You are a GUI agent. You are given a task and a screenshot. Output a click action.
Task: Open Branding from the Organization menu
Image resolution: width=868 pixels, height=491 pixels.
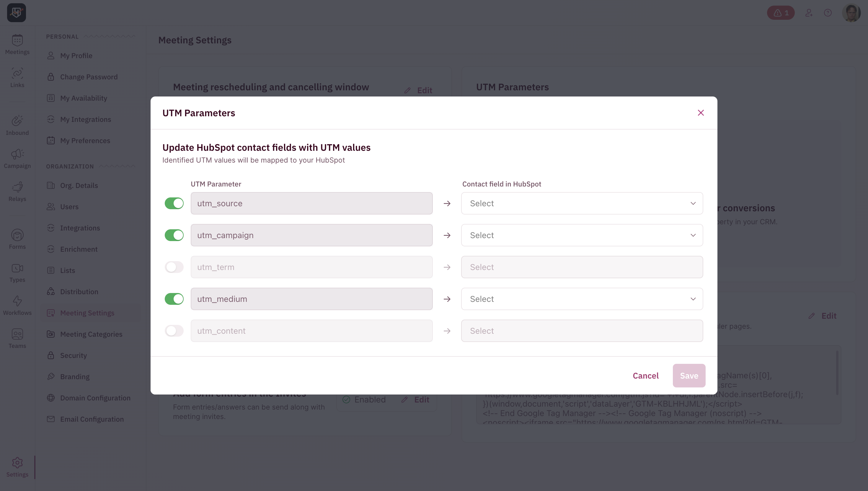[x=75, y=376]
